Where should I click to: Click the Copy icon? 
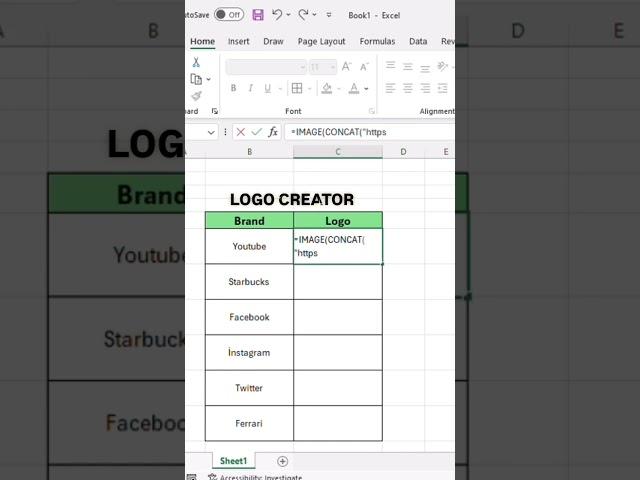coord(196,79)
